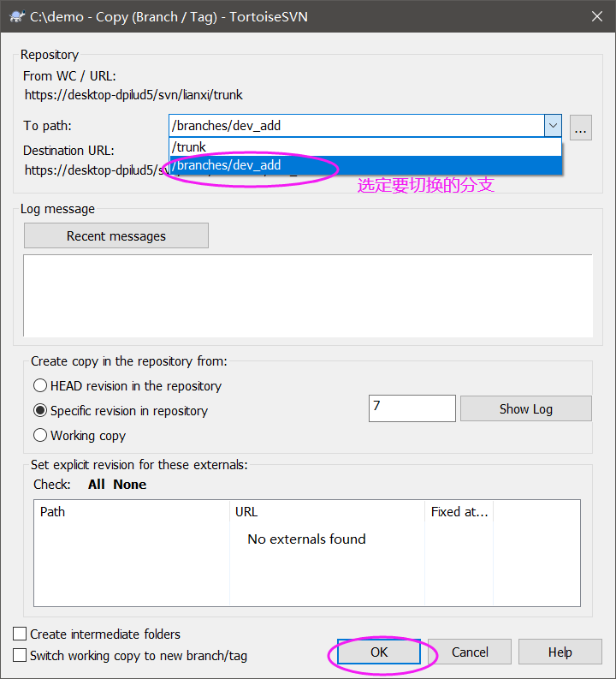
Task: Click the URL column header
Action: pos(327,512)
